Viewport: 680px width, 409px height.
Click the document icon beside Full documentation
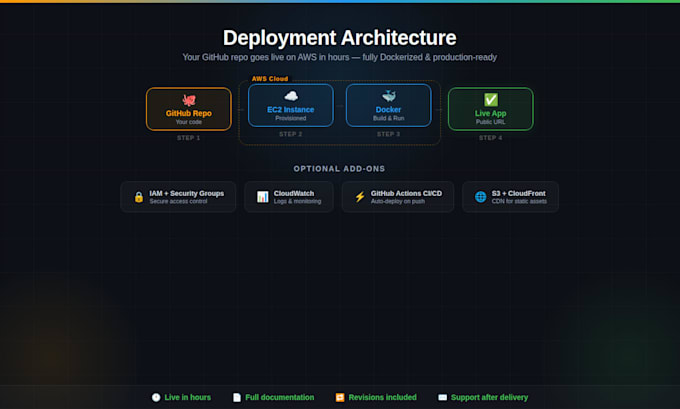[237, 397]
